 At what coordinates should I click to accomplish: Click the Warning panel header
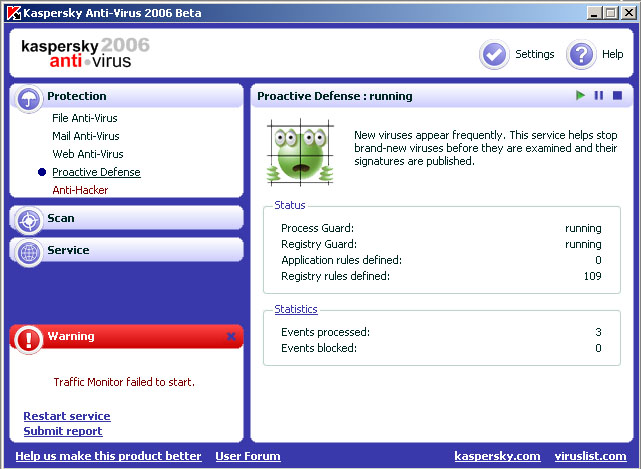click(x=127, y=336)
